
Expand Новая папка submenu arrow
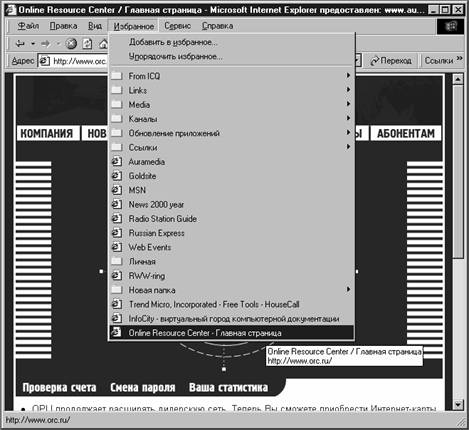click(x=348, y=289)
